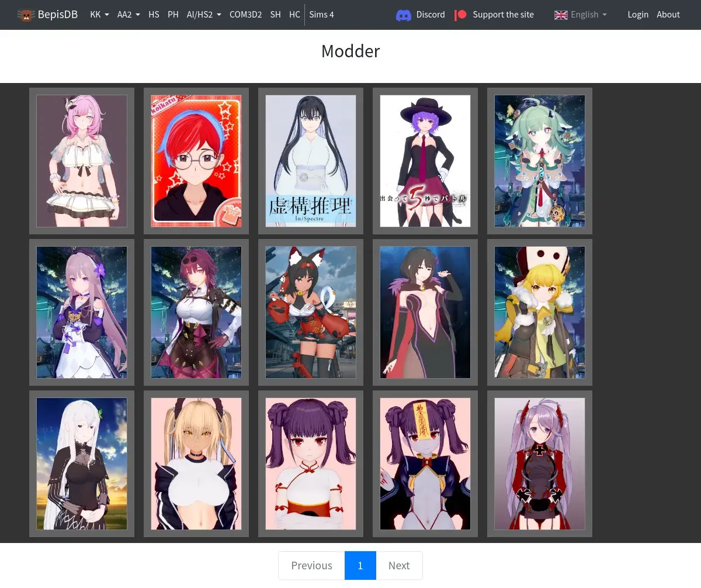Open the KK dropdown menu
The width and height of the screenshot is (701, 588).
tap(99, 15)
